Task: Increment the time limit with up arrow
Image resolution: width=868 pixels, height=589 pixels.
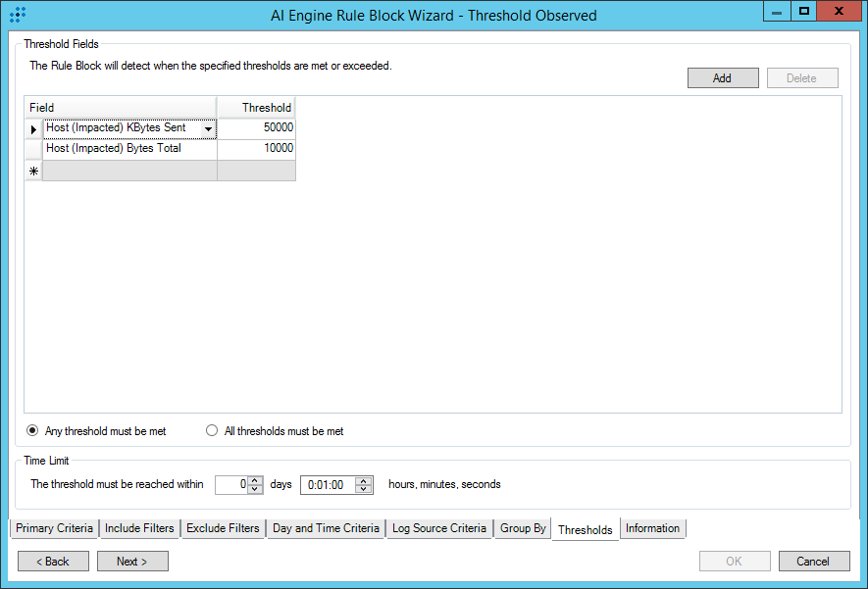Action: (x=365, y=480)
